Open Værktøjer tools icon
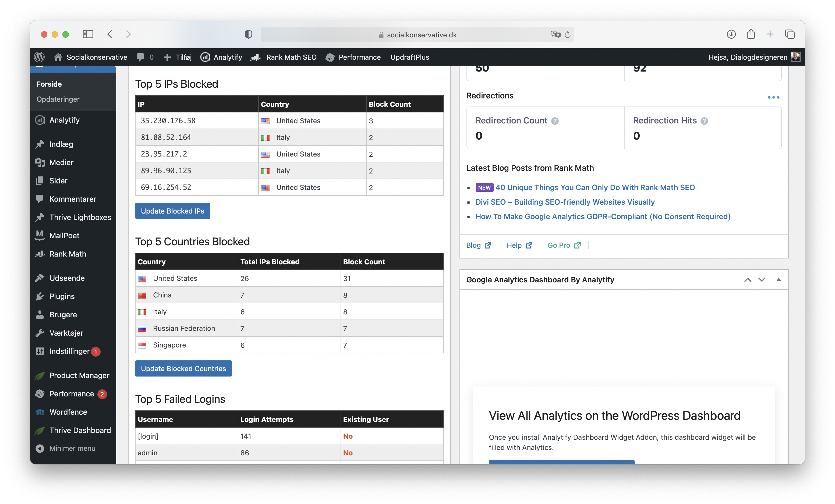835x504 pixels. point(40,333)
